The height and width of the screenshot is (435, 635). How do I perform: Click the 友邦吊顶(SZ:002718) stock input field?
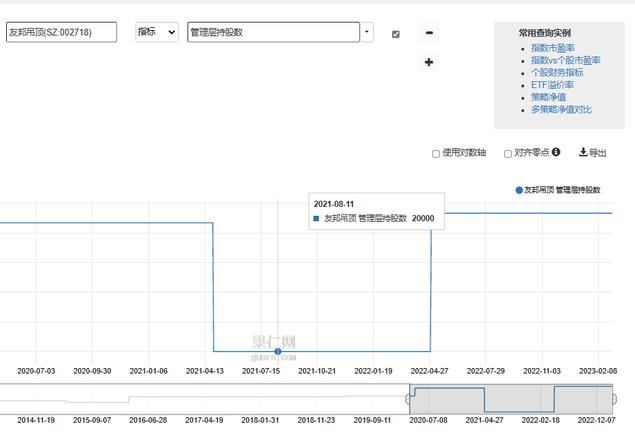tap(61, 32)
